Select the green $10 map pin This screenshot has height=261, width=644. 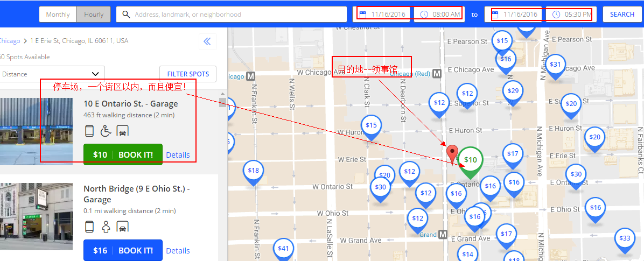(x=471, y=160)
